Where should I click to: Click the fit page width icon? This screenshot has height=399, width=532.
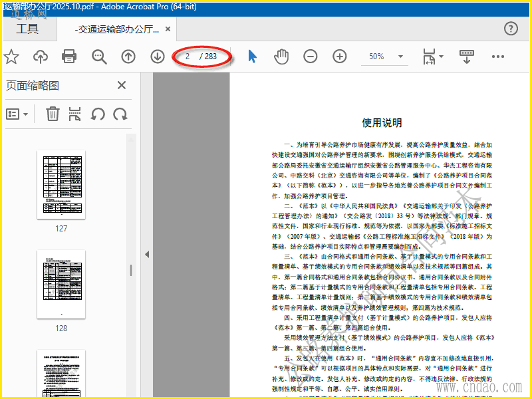pyautogui.click(x=429, y=57)
